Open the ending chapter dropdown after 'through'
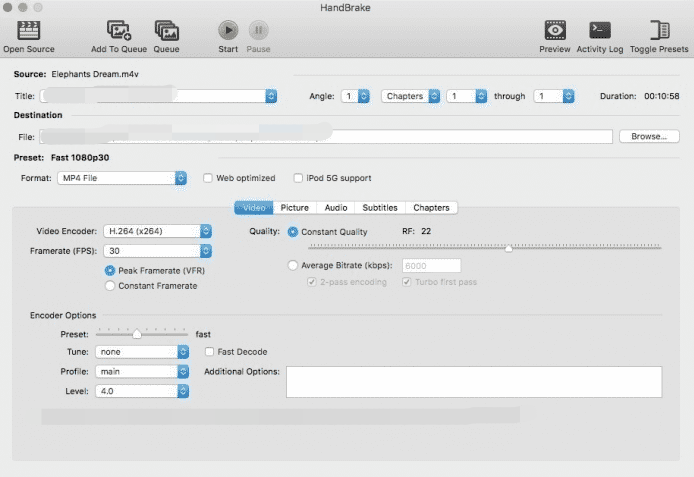 point(554,96)
